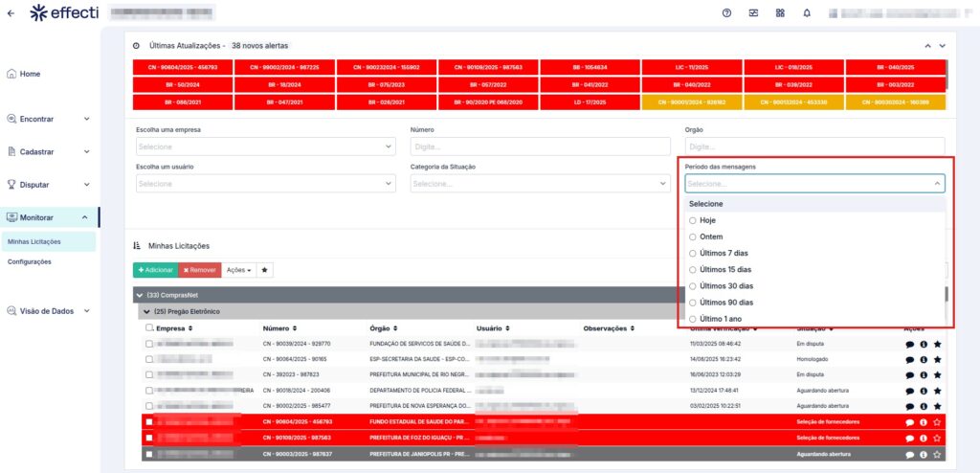The image size is (980, 473).
Task: Open the Categoria da Situação dropdown
Action: (540, 183)
